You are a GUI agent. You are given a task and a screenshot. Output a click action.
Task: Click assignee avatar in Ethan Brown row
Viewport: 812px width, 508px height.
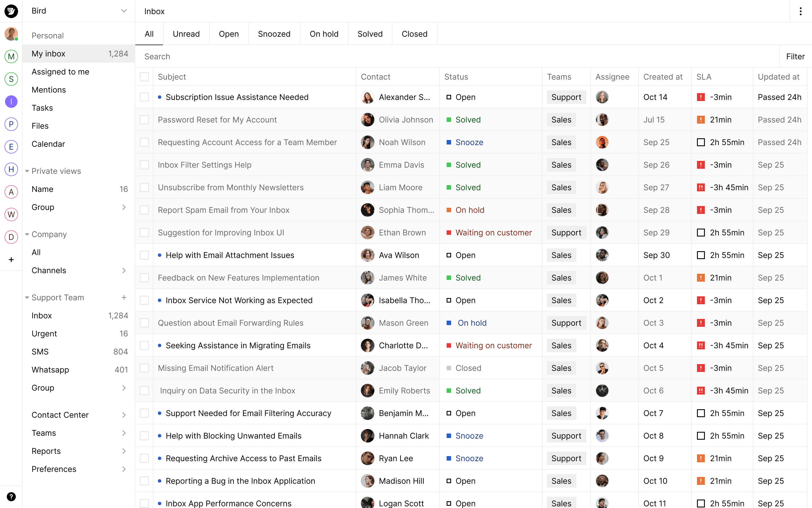coord(602,233)
